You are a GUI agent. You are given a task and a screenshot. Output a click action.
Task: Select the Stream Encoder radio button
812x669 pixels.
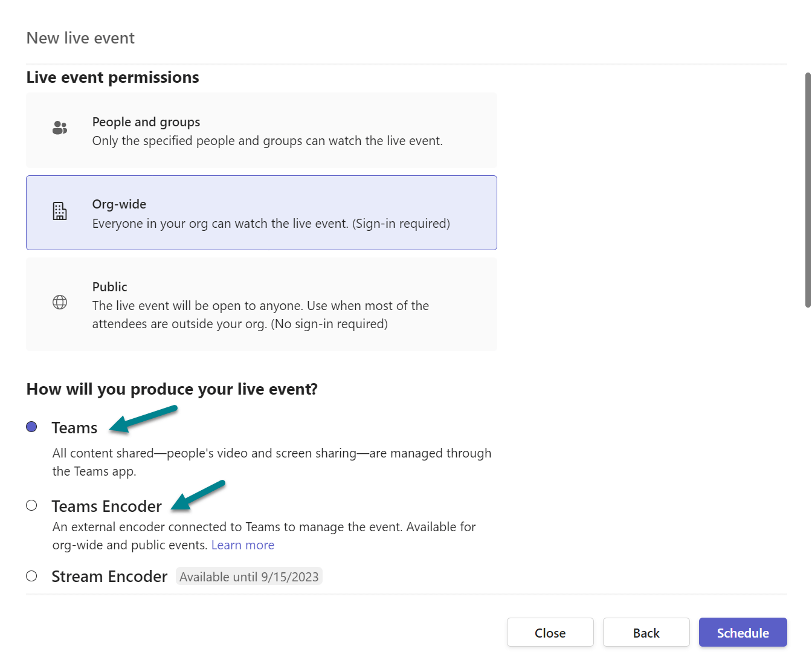(x=32, y=576)
